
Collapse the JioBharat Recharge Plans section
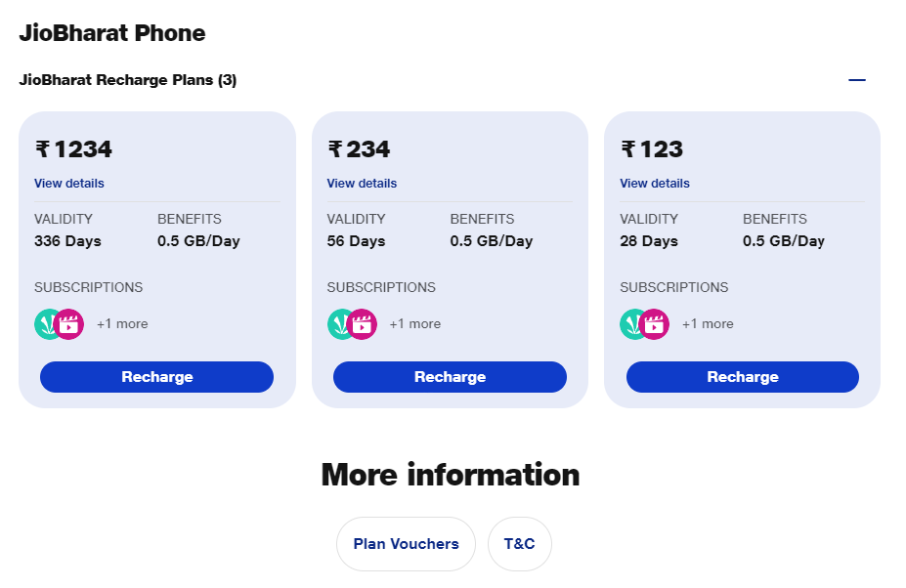click(x=857, y=80)
